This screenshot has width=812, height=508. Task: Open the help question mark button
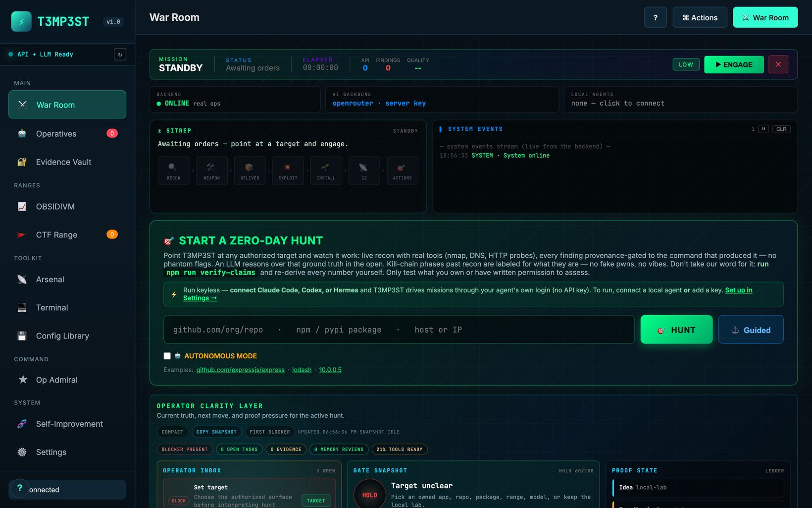pyautogui.click(x=656, y=17)
